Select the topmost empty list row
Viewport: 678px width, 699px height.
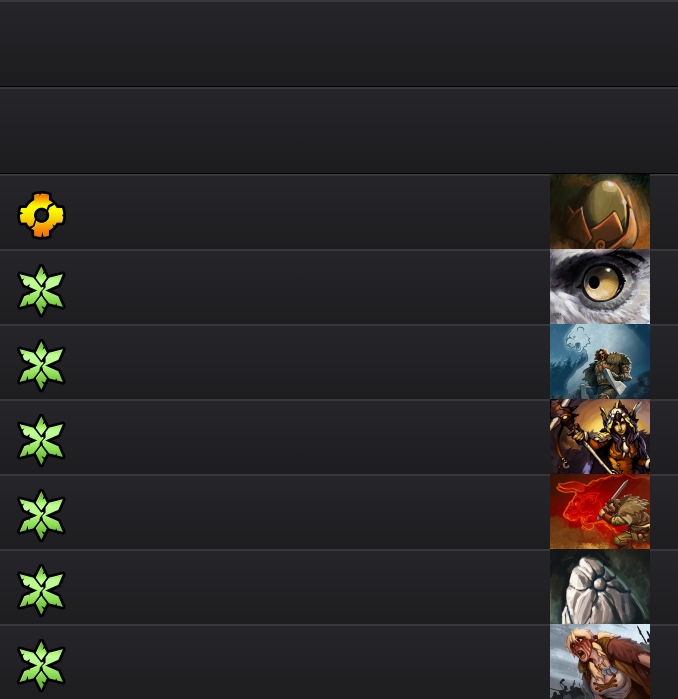tap(339, 44)
